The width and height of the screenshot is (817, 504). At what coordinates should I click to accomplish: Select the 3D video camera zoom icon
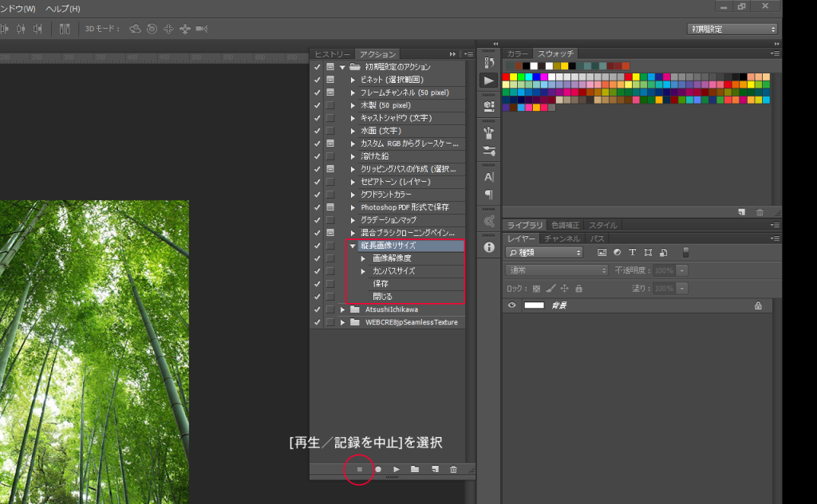pyautogui.click(x=202, y=29)
